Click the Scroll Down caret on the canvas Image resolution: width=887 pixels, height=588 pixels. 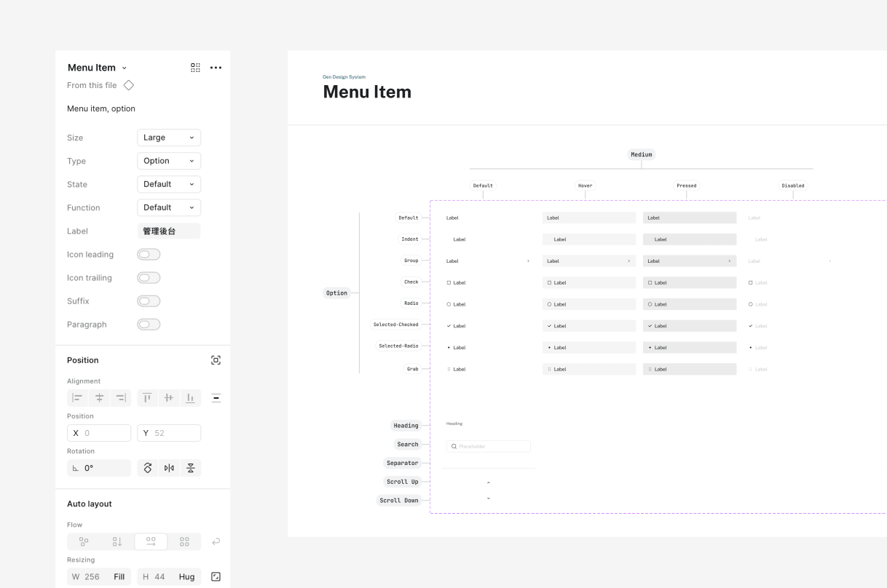(489, 498)
